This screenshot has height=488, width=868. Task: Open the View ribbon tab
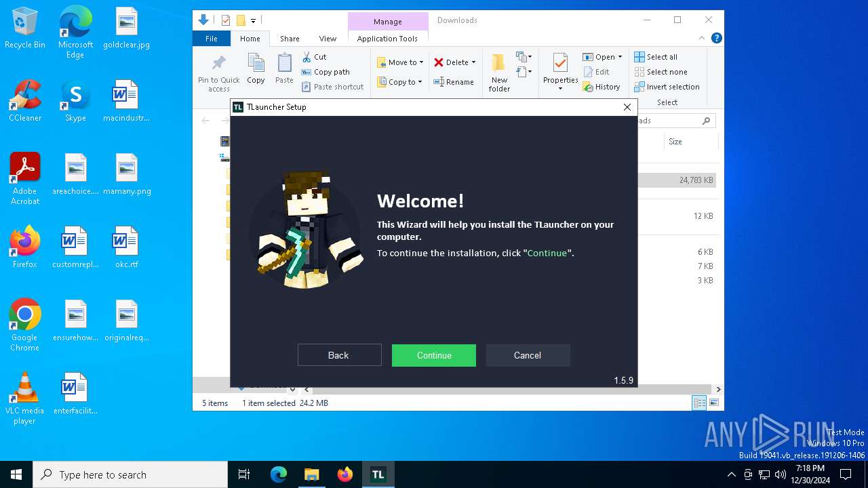(x=328, y=39)
